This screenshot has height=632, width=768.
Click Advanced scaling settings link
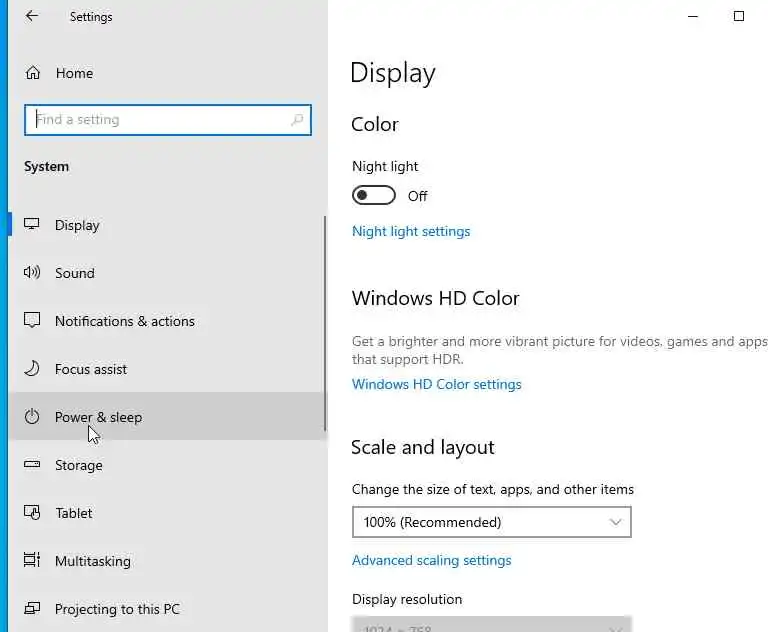(x=432, y=560)
